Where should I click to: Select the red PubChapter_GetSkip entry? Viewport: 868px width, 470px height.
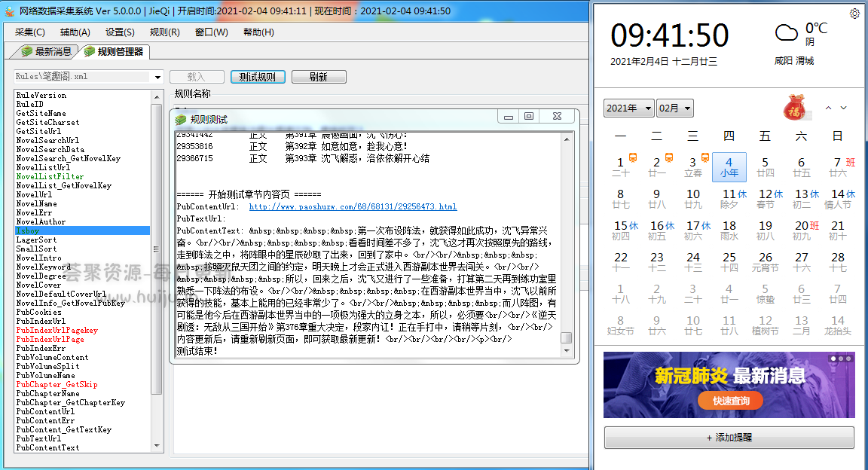tap(57, 384)
